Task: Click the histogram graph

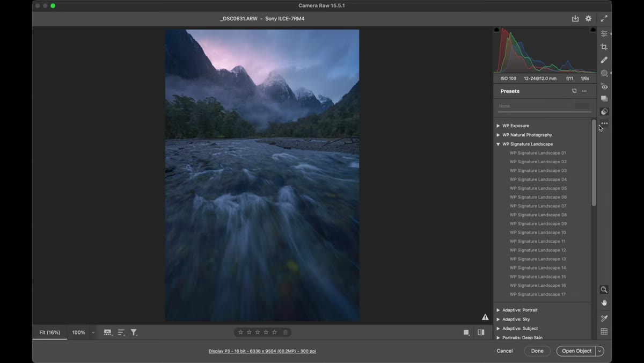Action: (545, 50)
